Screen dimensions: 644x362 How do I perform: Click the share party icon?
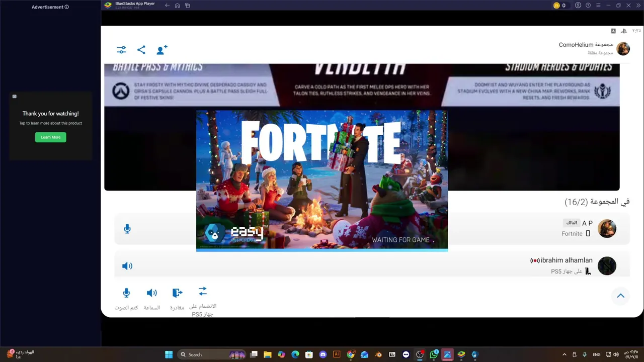coord(141,50)
